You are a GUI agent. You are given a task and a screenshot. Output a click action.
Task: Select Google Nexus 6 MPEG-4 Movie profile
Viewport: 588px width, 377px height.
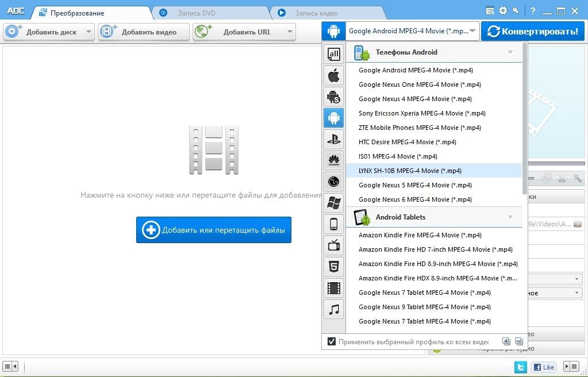click(434, 199)
